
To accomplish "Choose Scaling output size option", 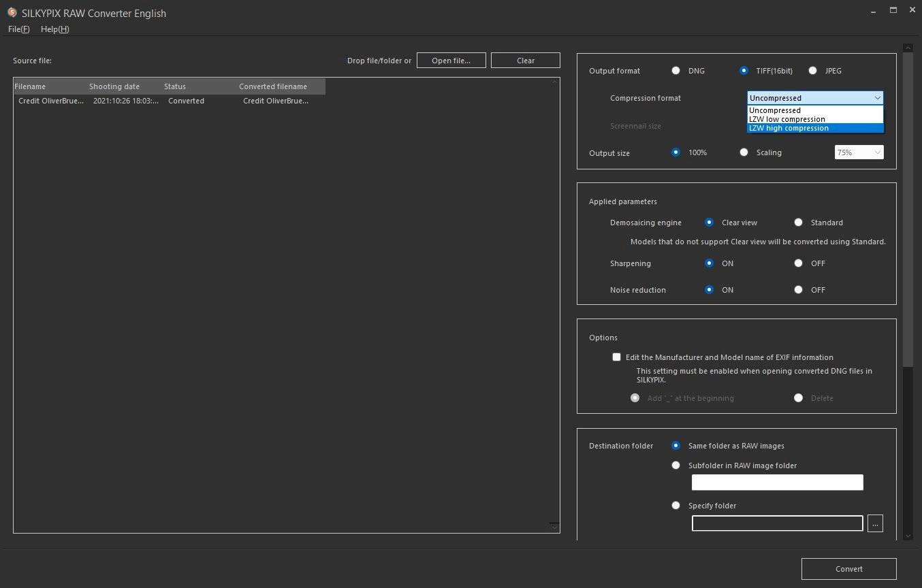I will (x=744, y=152).
